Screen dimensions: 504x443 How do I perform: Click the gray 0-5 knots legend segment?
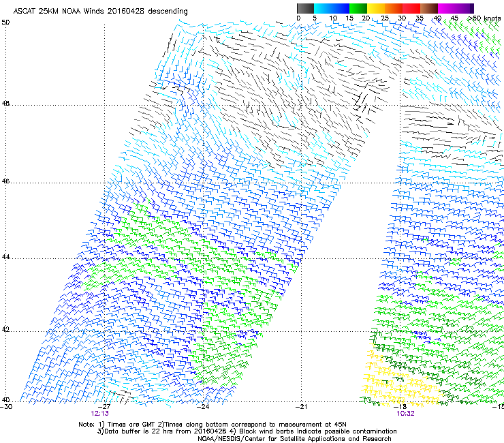pos(305,8)
